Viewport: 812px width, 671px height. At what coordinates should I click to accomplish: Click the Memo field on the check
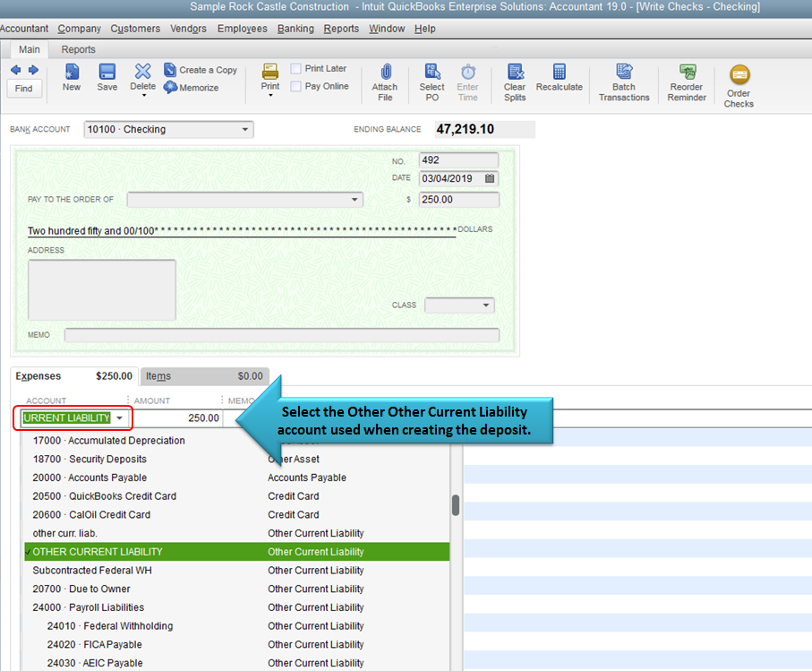[x=282, y=335]
